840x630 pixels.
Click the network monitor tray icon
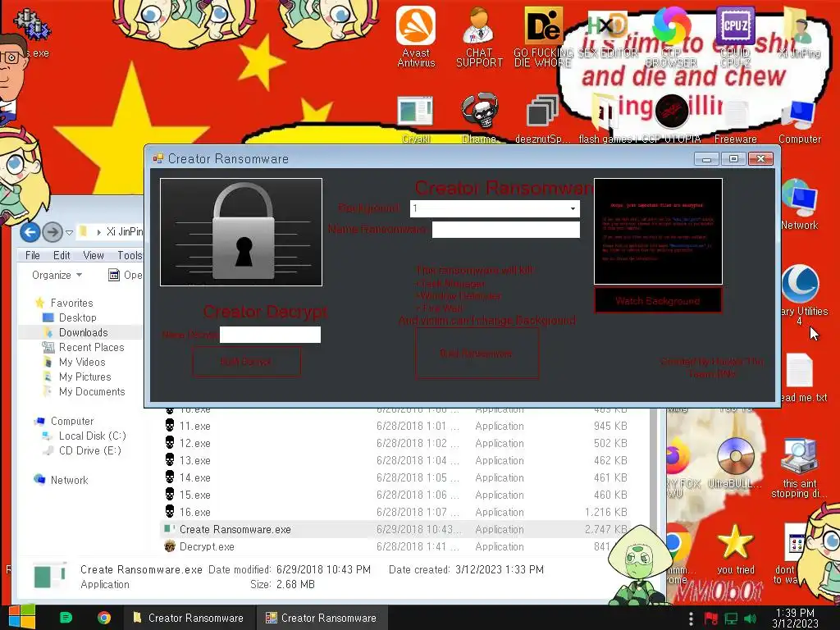pos(731,619)
